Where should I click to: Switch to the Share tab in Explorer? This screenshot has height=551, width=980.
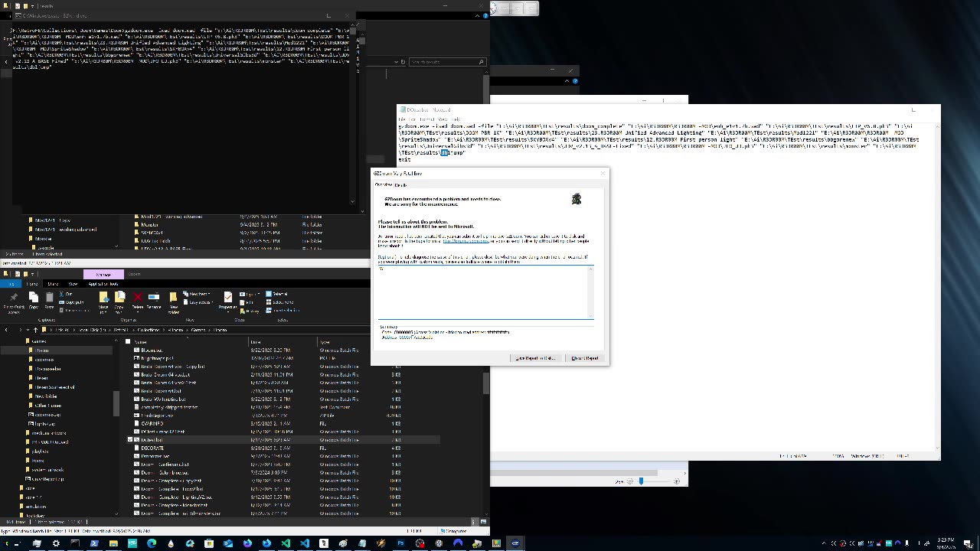coord(53,283)
